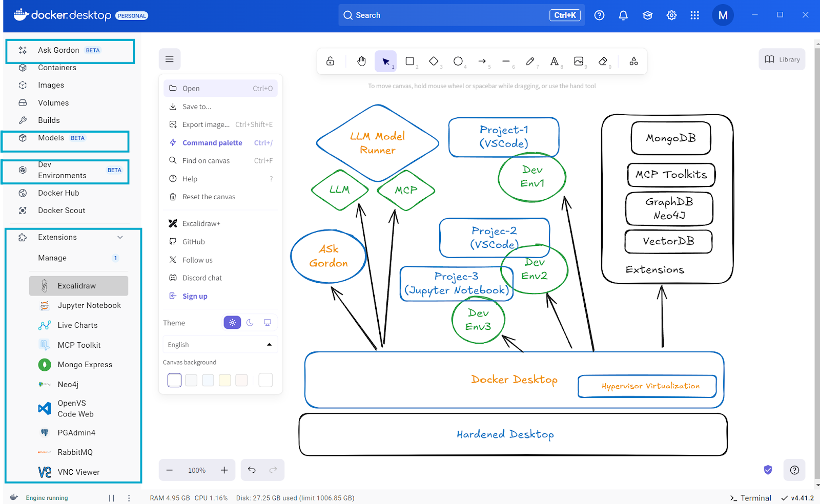This screenshot has height=504, width=820.
Task: Select the hand panning tool
Action: click(x=361, y=61)
